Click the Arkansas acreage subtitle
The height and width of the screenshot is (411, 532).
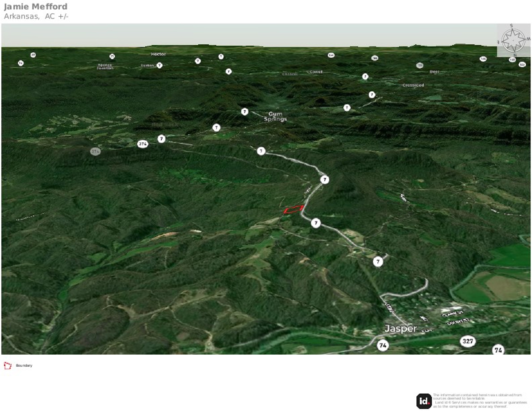point(36,16)
